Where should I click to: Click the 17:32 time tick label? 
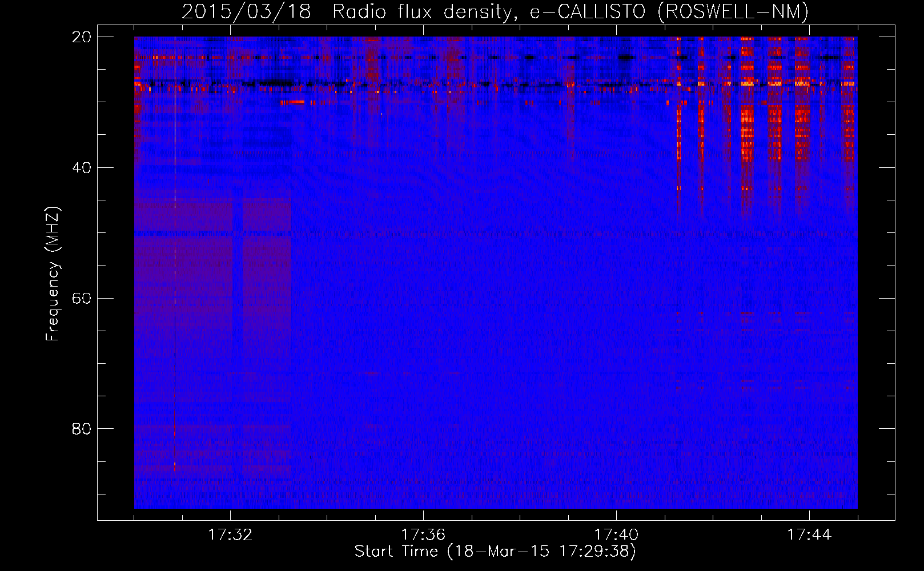coord(230,535)
